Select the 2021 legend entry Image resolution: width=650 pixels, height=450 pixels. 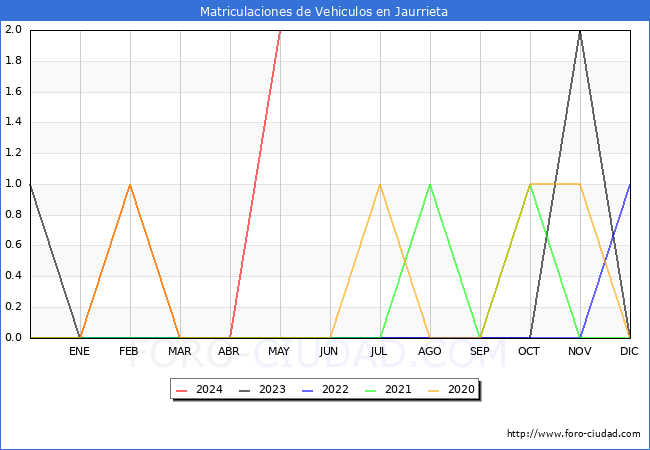pos(389,390)
